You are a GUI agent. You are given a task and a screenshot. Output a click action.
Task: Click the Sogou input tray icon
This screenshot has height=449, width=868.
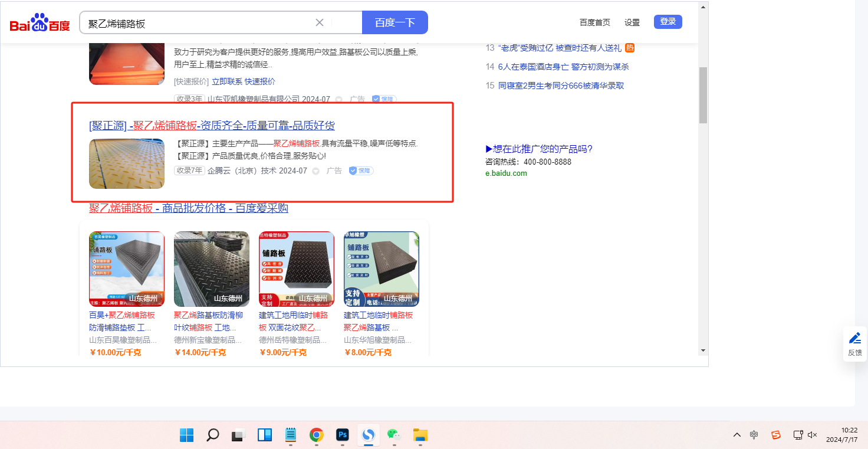tap(776, 435)
